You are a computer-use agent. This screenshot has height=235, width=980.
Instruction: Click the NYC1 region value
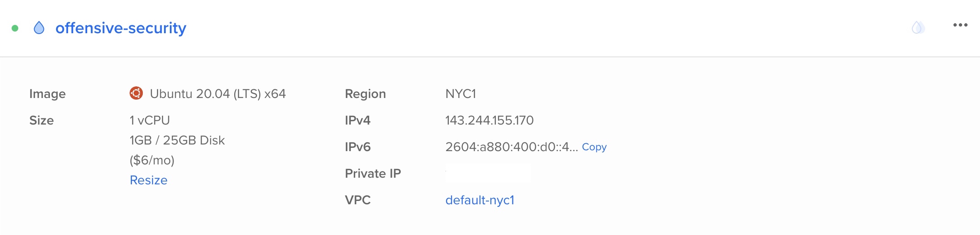461,94
